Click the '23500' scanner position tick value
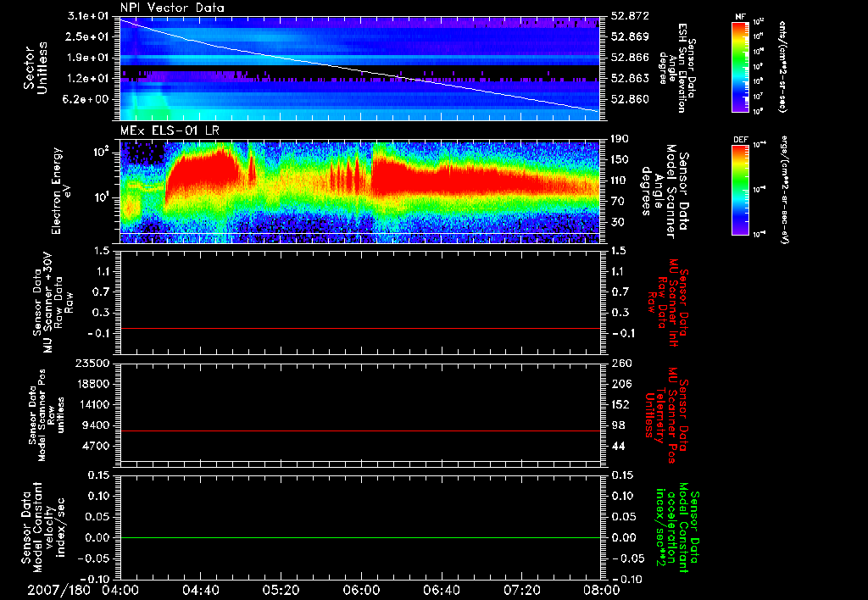This screenshot has height=600, width=868. click(93, 363)
